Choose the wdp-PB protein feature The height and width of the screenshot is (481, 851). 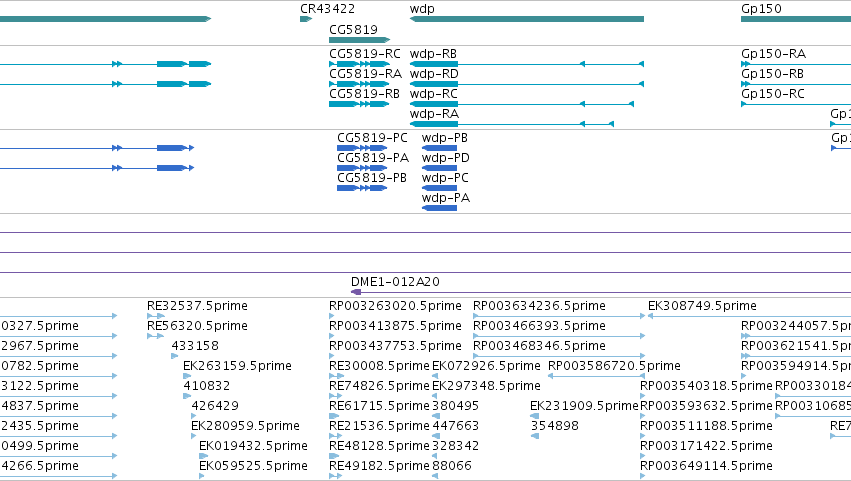[x=439, y=148]
